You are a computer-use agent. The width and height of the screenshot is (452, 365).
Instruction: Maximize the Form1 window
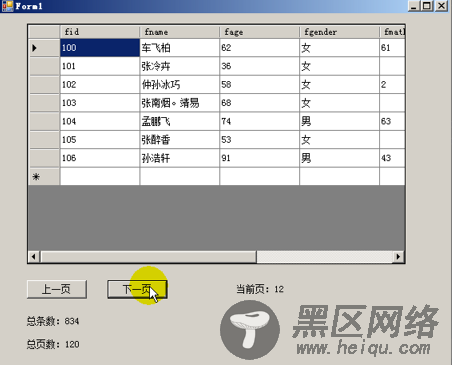click(x=427, y=6)
